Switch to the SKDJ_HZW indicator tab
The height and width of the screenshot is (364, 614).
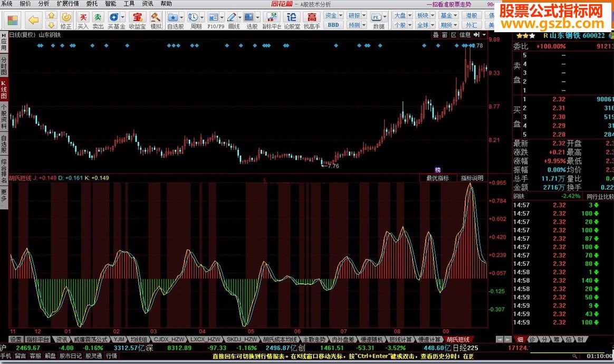point(241,339)
